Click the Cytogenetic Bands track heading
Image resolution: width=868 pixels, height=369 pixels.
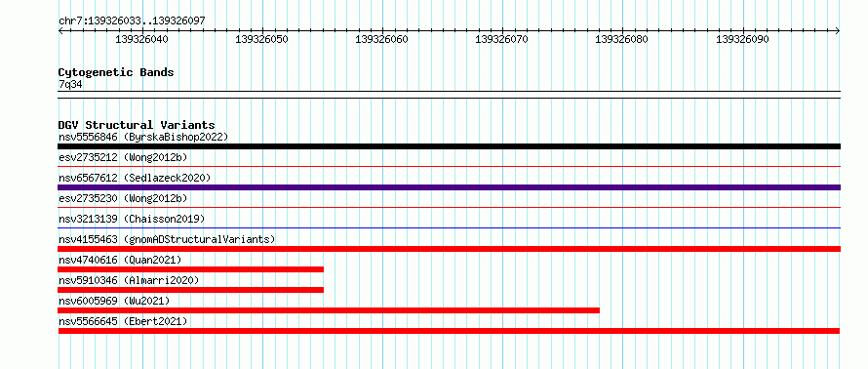[x=116, y=72]
